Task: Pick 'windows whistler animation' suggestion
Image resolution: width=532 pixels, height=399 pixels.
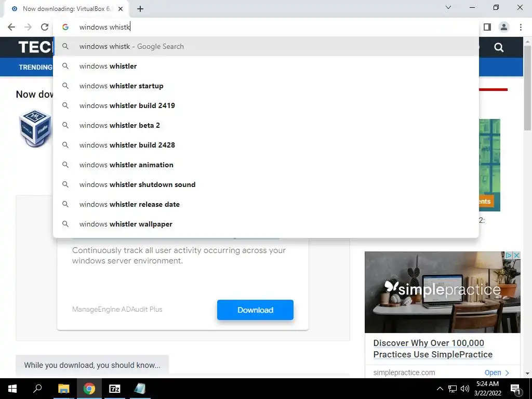Action: [x=266, y=165]
